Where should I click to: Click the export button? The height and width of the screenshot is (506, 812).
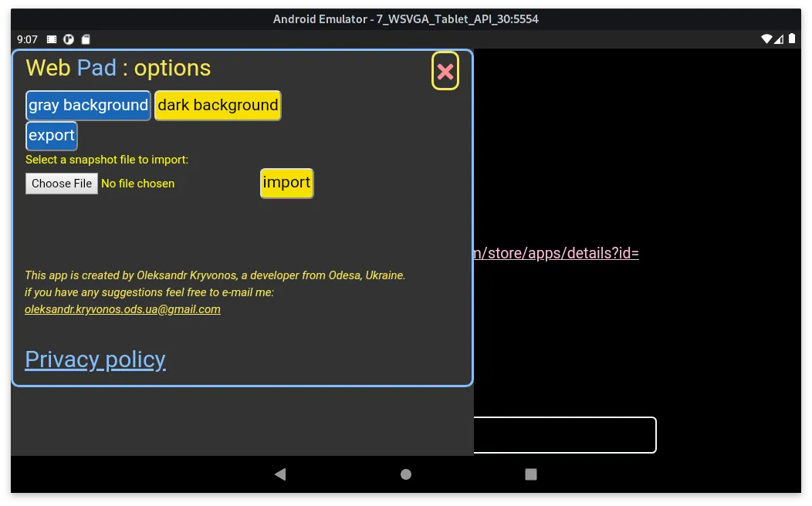(x=51, y=136)
